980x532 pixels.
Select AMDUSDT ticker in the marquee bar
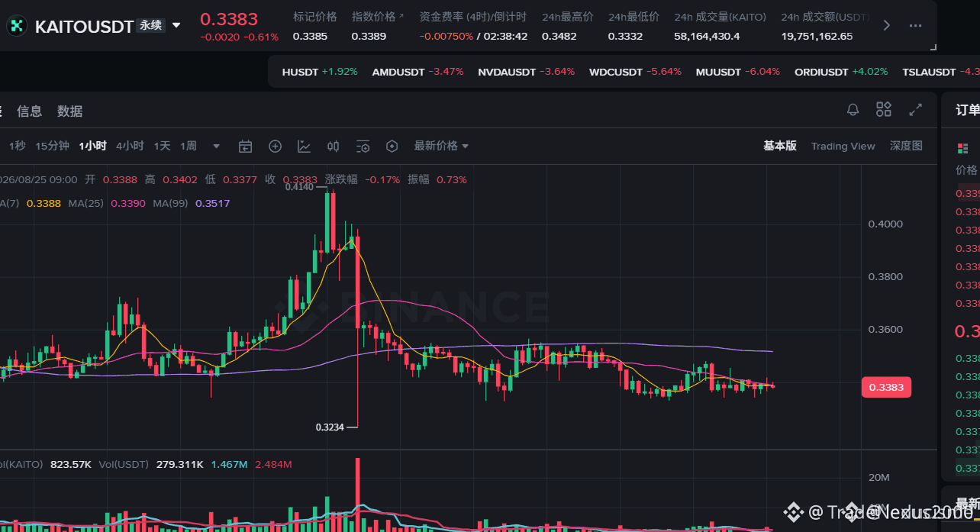(x=417, y=72)
